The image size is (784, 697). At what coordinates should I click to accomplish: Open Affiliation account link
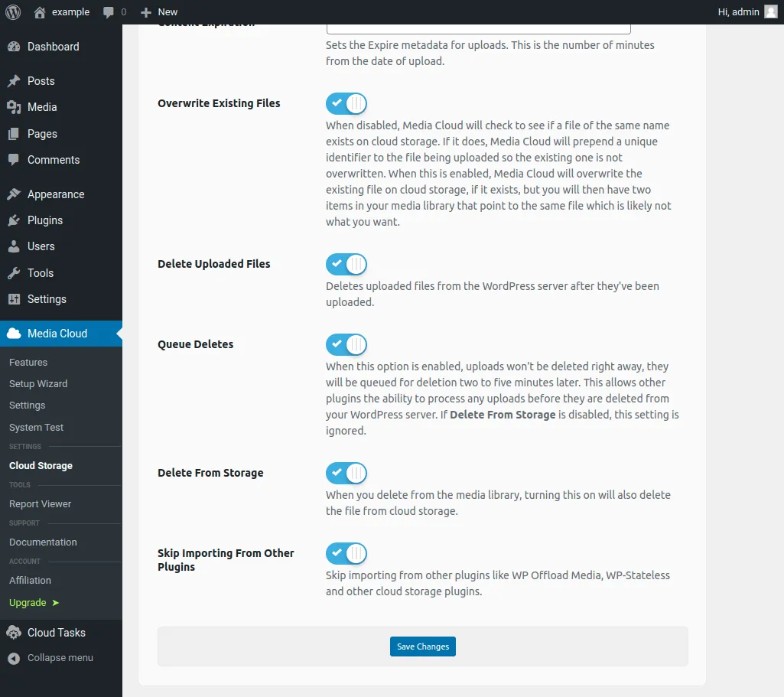30,581
